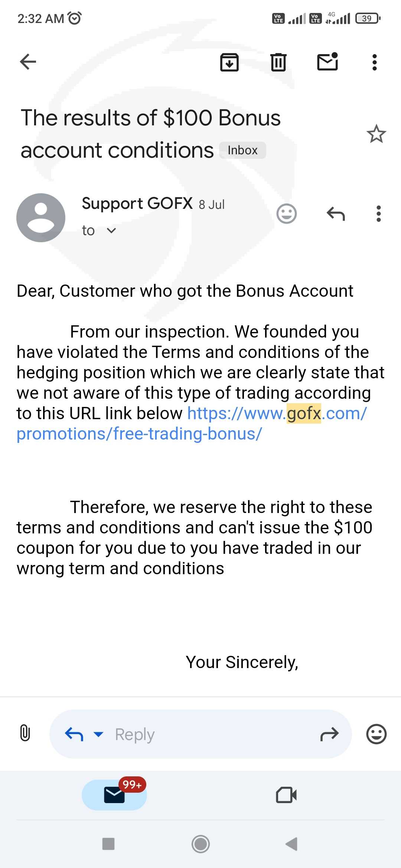
Task: Attach a file using paperclip icon
Action: (x=25, y=733)
